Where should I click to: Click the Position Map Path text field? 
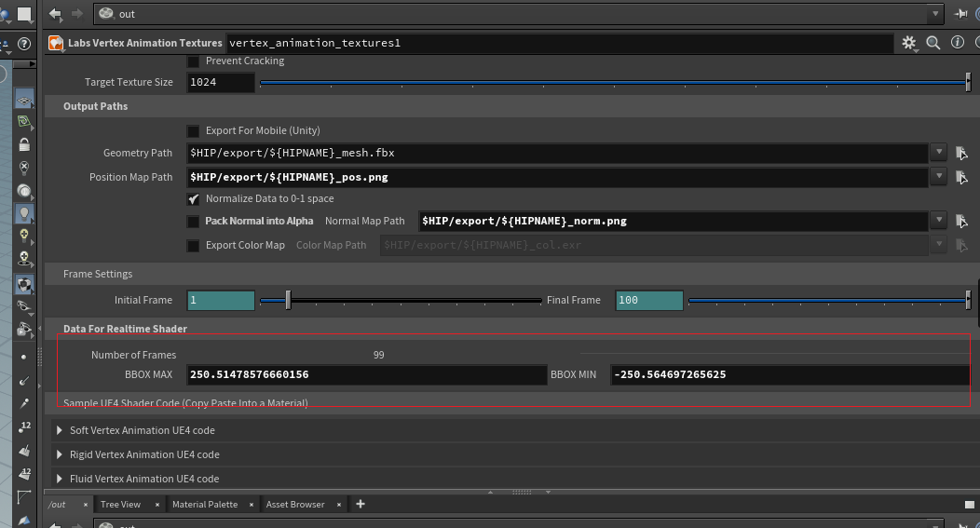tap(557, 177)
